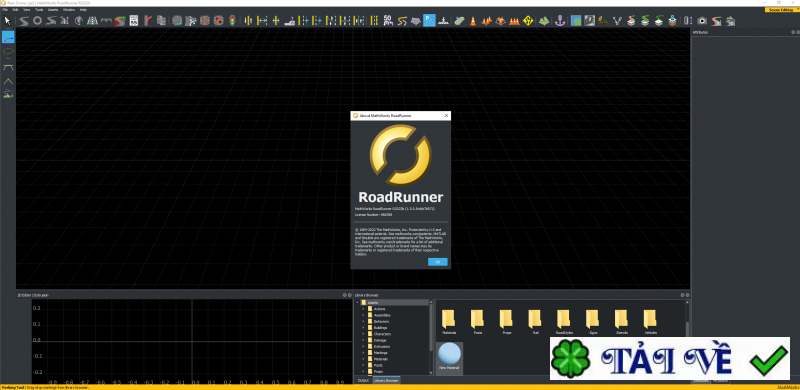The image size is (800, 390).
Task: Open the Props folder thumbnail
Action: point(507,322)
